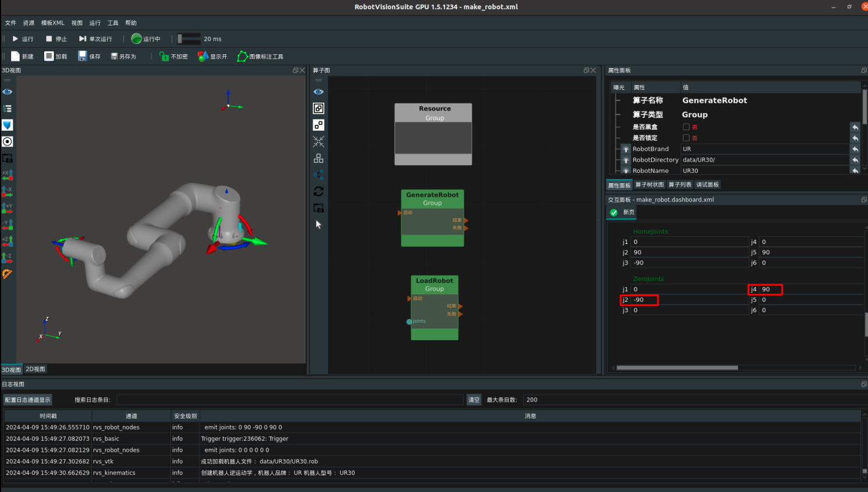Click 清空 clear log button
868x492 pixels.
point(474,400)
